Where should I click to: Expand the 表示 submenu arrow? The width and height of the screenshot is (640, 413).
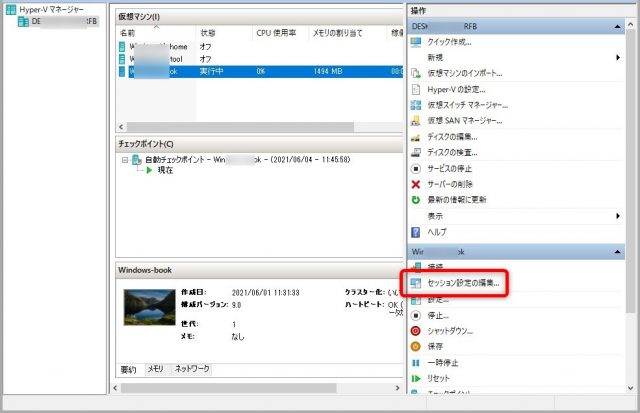pyautogui.click(x=618, y=216)
